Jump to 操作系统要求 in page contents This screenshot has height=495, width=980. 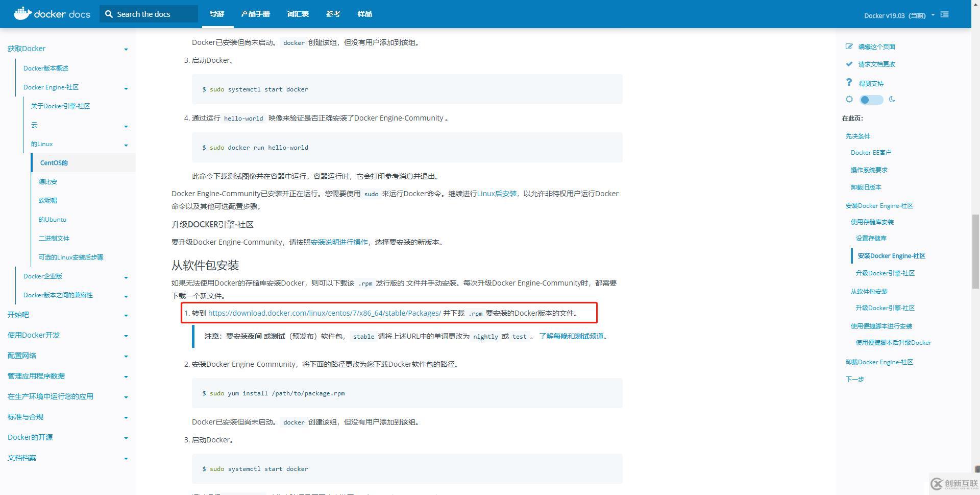coord(869,170)
